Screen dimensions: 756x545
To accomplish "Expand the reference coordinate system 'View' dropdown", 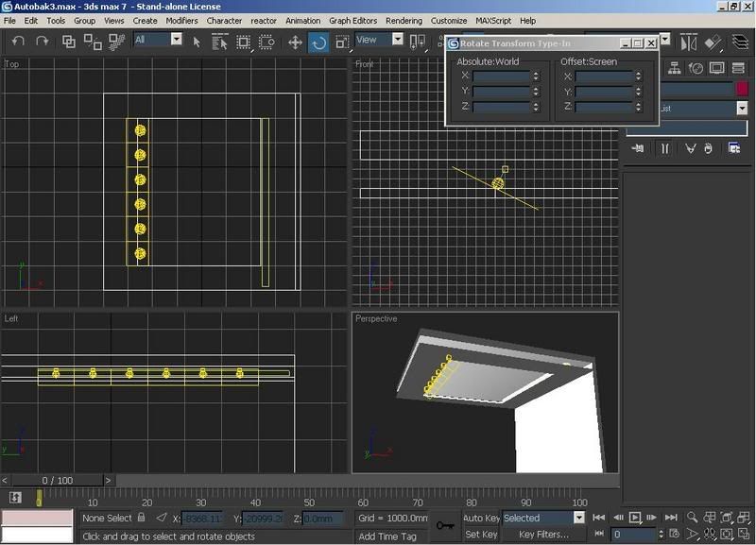I will (397, 40).
